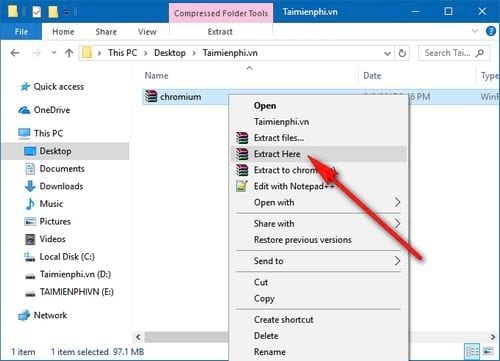
Task: Open the Share ribbon tab
Action: [x=106, y=32]
